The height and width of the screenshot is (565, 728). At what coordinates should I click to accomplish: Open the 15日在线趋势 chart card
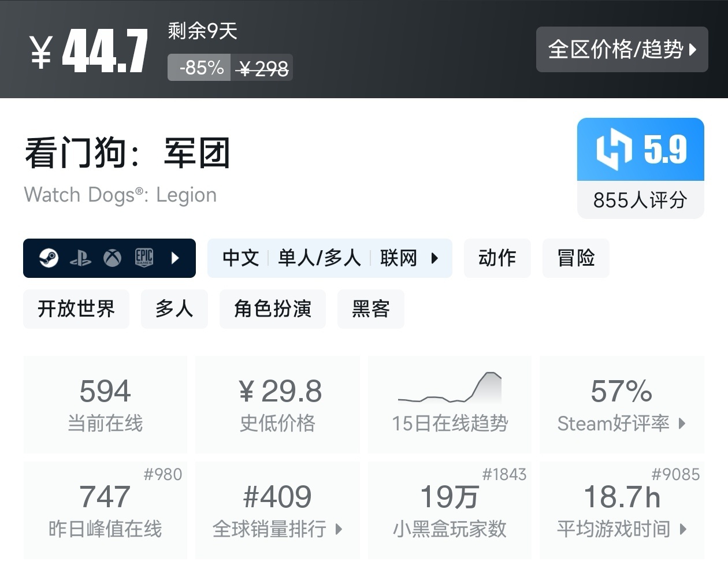pos(450,404)
